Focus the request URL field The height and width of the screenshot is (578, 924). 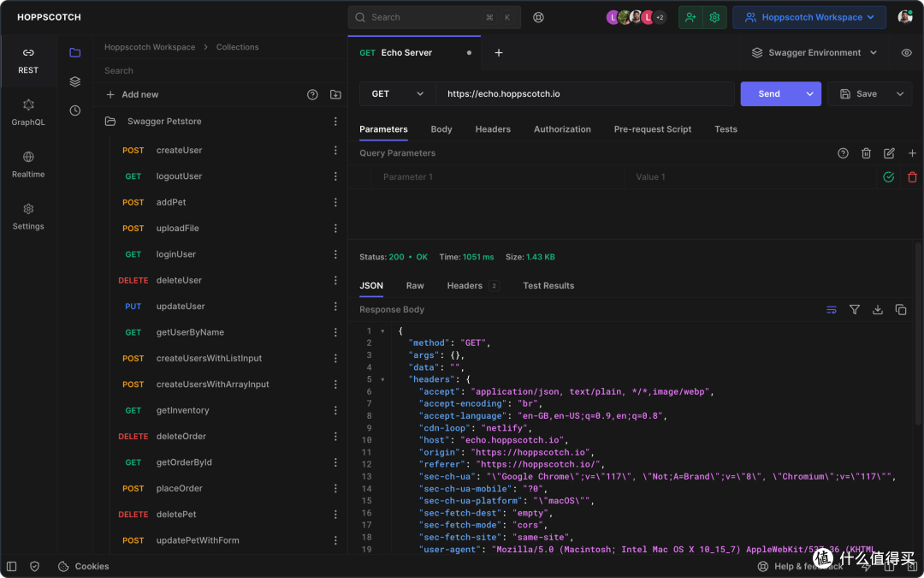tap(584, 94)
